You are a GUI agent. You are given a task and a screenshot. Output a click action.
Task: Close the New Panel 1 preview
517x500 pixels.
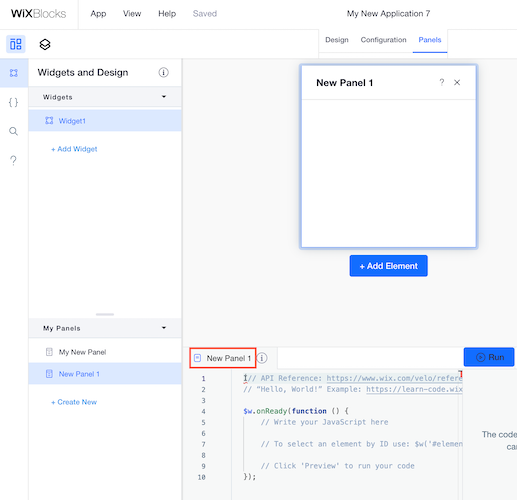click(x=457, y=82)
